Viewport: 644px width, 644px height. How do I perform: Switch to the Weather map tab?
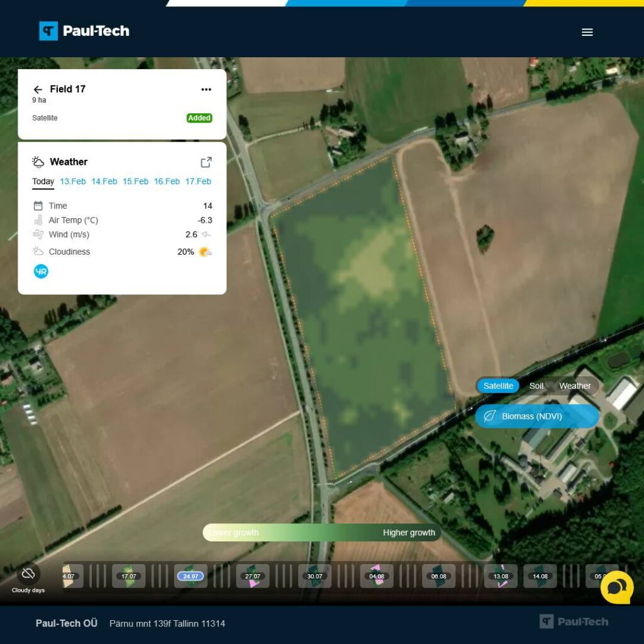coord(575,386)
